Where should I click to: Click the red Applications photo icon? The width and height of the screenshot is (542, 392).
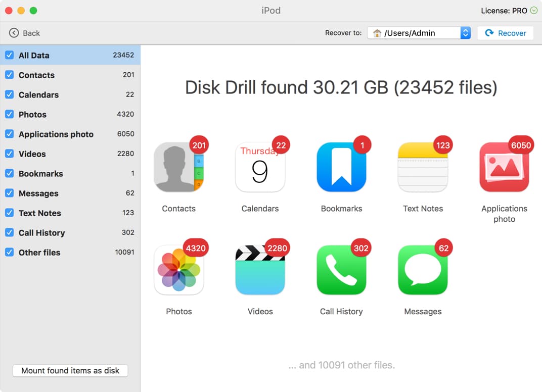504,167
